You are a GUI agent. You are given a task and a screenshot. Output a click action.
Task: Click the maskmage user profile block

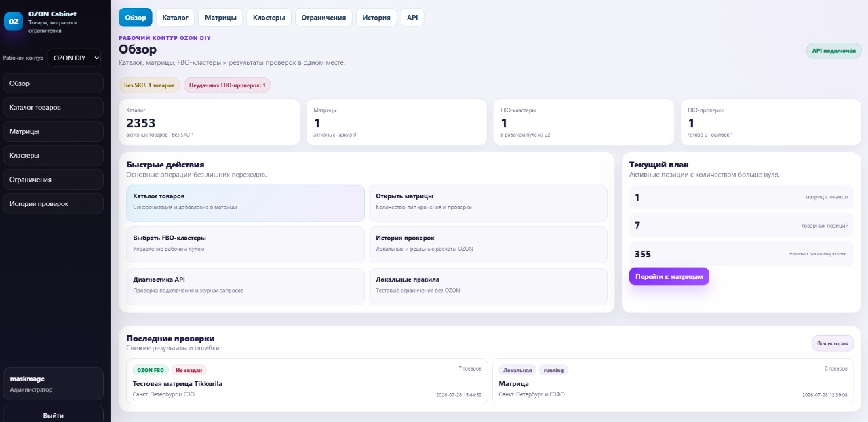(54, 384)
